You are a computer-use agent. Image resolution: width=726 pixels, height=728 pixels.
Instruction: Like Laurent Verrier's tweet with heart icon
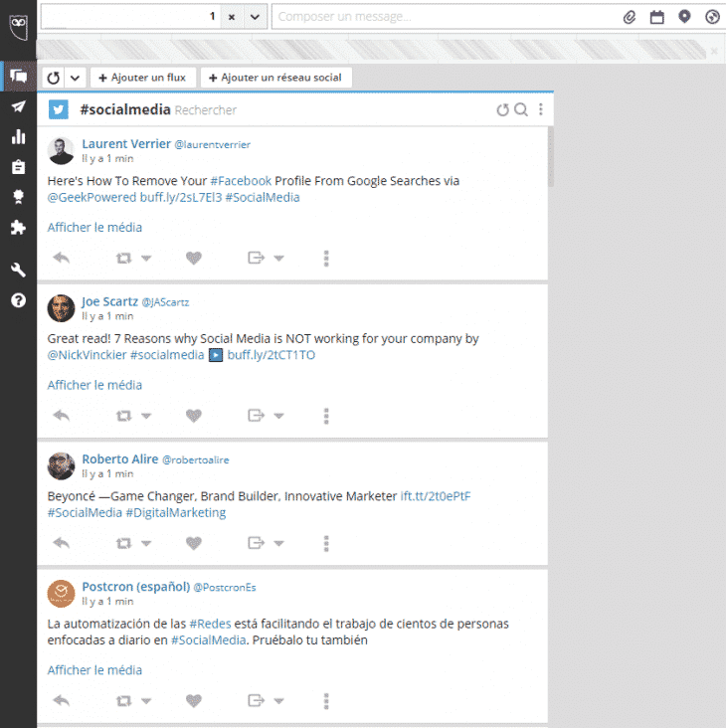point(194,259)
